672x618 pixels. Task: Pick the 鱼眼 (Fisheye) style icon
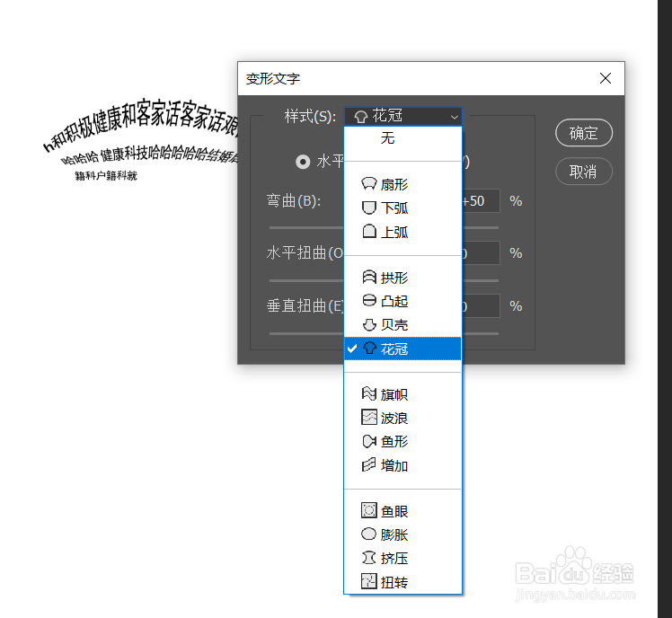(x=369, y=510)
